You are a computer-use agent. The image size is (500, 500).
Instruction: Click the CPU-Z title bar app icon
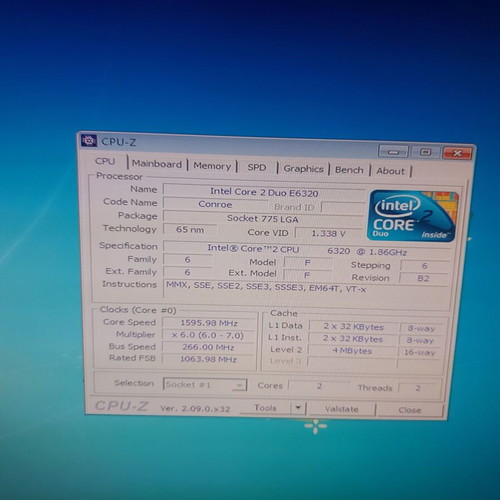click(x=89, y=141)
